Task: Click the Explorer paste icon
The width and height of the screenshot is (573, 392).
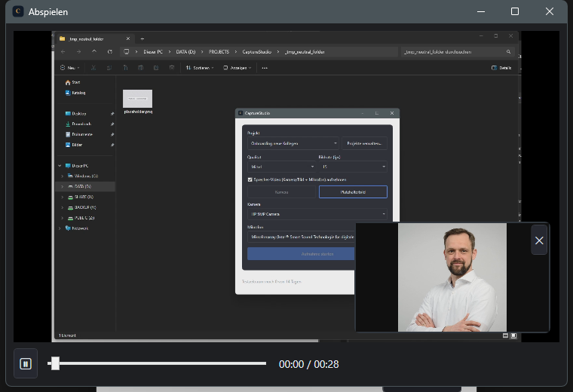Action: [x=125, y=68]
